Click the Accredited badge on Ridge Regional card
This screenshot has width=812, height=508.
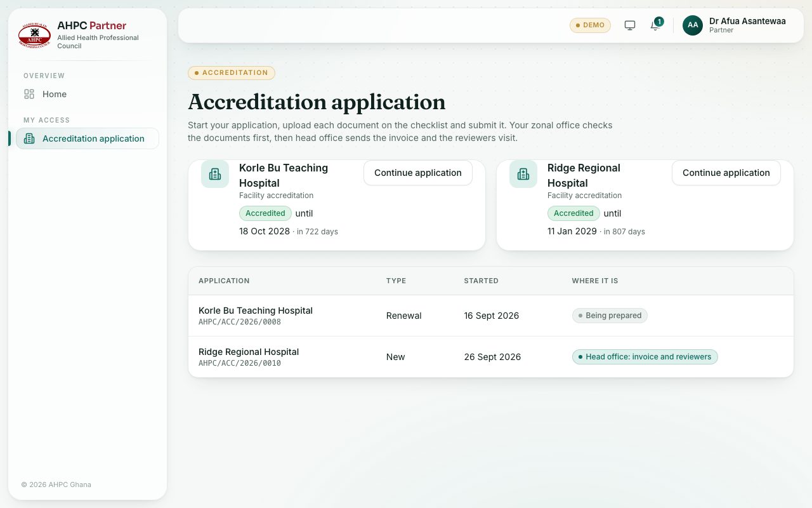click(573, 213)
